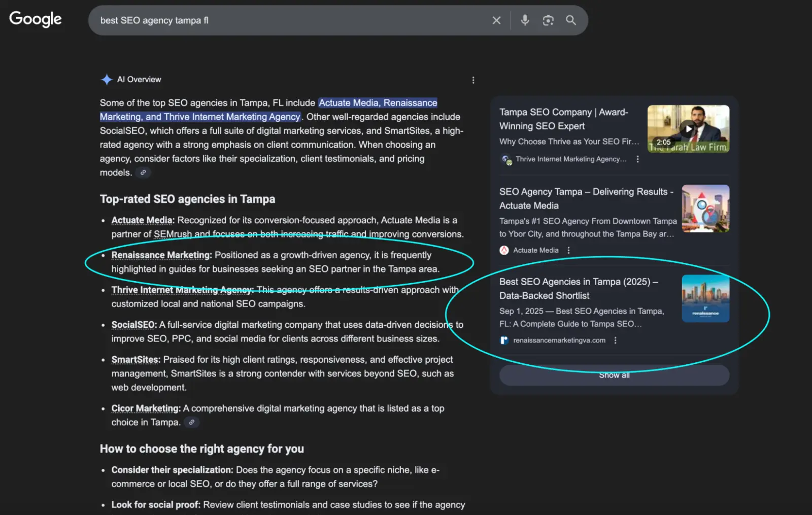Open the three-dot menu on the renaissancemarketingva.com result
Image resolution: width=812 pixels, height=515 pixels.
coord(615,340)
